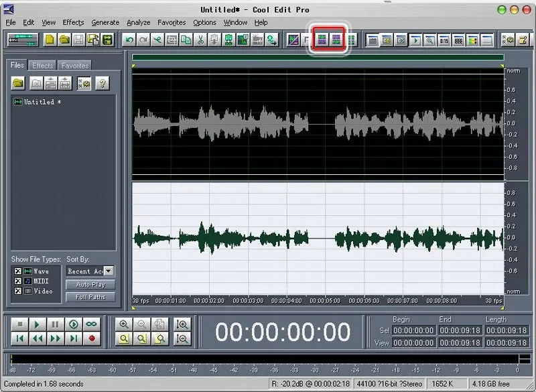
Task: Click the Sel Begin time field
Action: (x=413, y=330)
